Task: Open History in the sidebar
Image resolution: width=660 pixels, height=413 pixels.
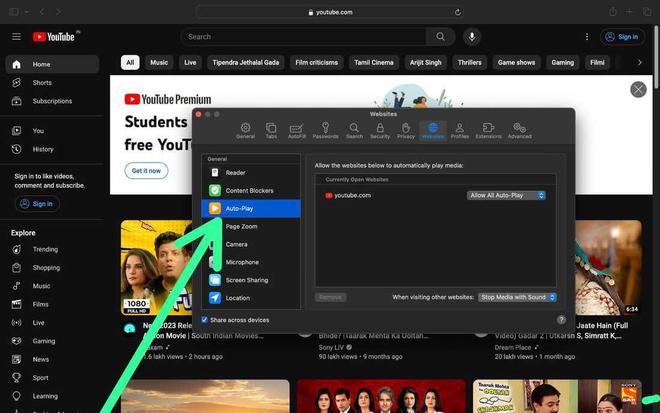Action: click(x=52, y=149)
